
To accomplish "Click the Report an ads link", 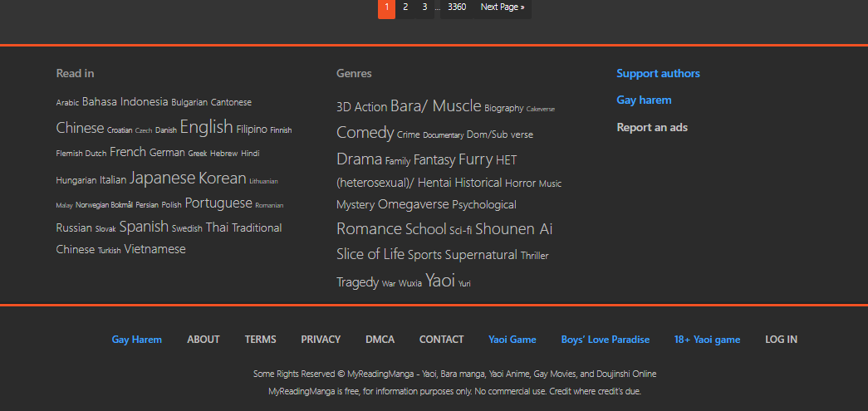I will tap(652, 128).
